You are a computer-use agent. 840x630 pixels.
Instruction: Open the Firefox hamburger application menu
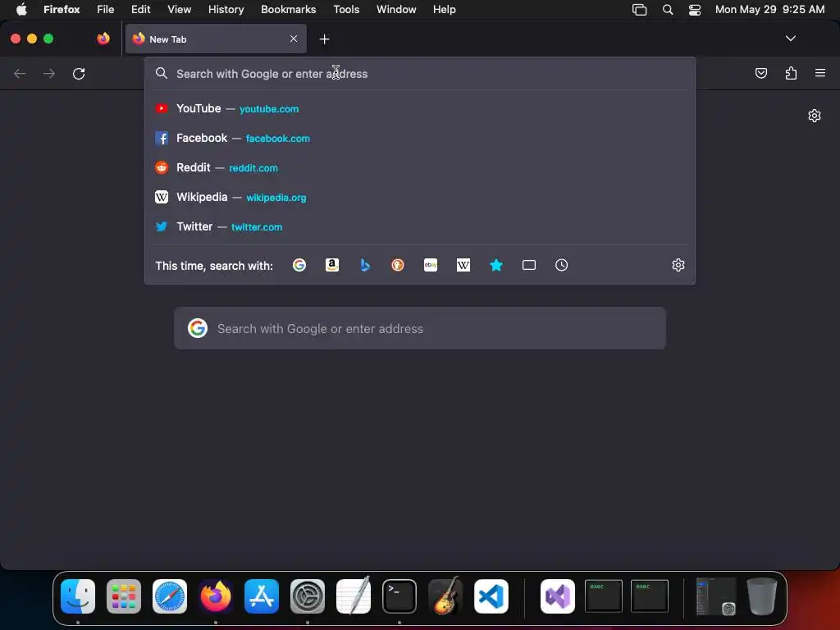(820, 73)
